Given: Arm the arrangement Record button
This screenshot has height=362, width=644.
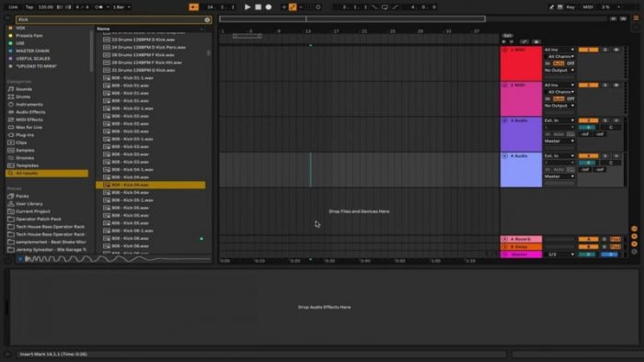Looking at the screenshot, I should pyautogui.click(x=269, y=7).
